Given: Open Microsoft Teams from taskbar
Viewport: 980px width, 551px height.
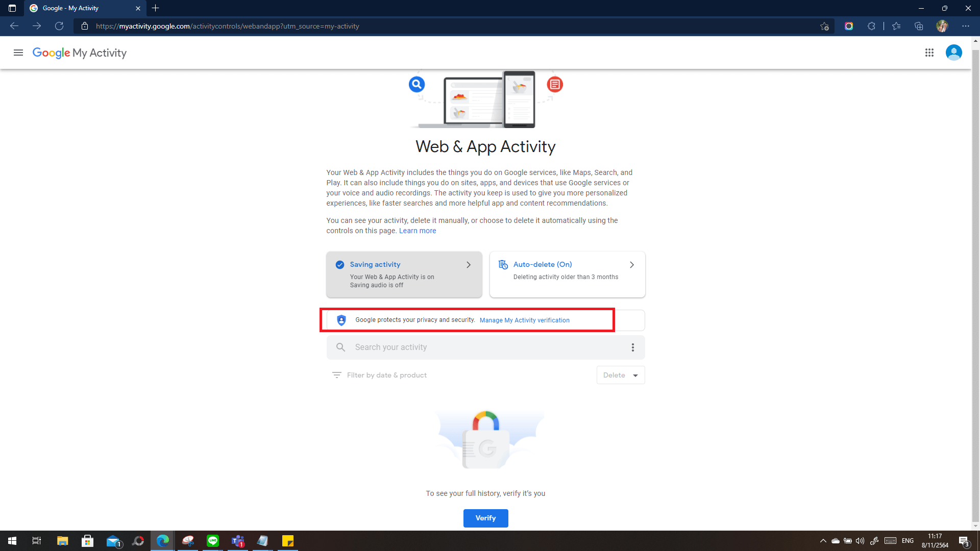Looking at the screenshot, I should coord(238,541).
